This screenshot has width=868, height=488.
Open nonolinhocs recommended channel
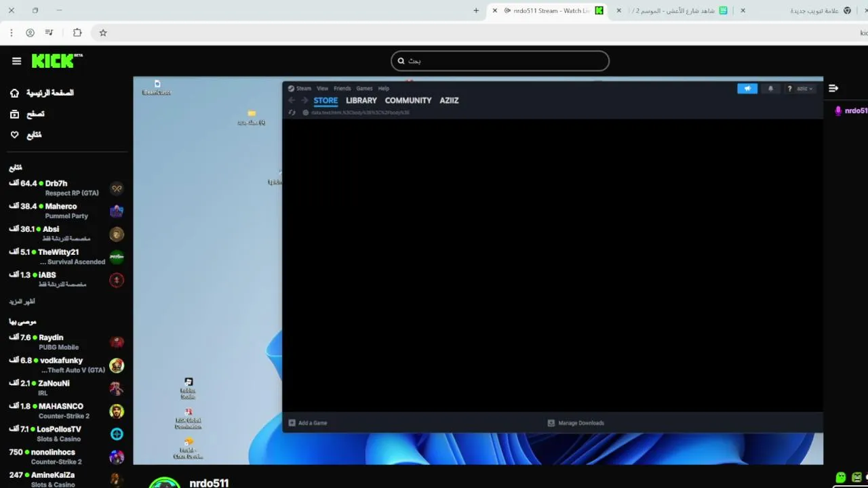point(66,457)
